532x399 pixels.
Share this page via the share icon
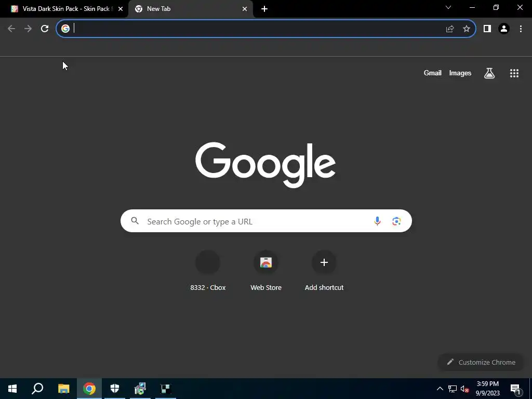pos(450,29)
